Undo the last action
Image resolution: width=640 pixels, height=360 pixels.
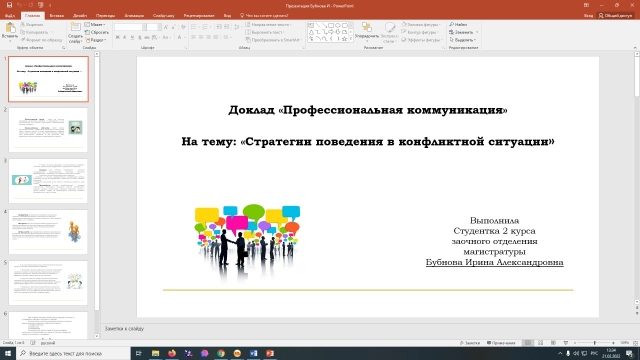click(x=20, y=5)
